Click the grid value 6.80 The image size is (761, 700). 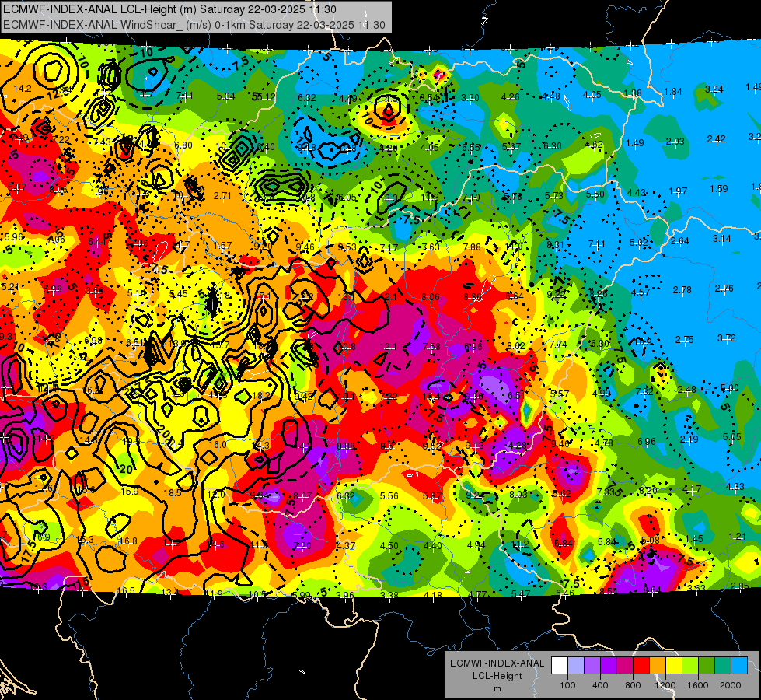pyautogui.click(x=183, y=145)
